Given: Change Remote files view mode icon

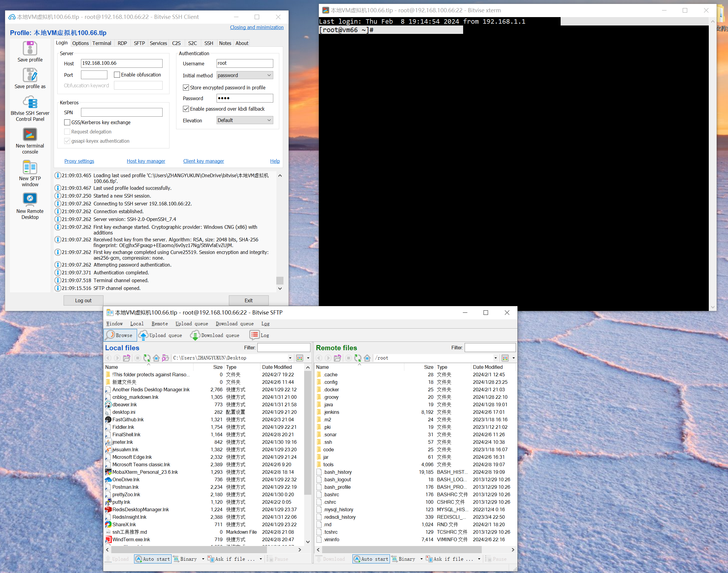Looking at the screenshot, I should (505, 358).
